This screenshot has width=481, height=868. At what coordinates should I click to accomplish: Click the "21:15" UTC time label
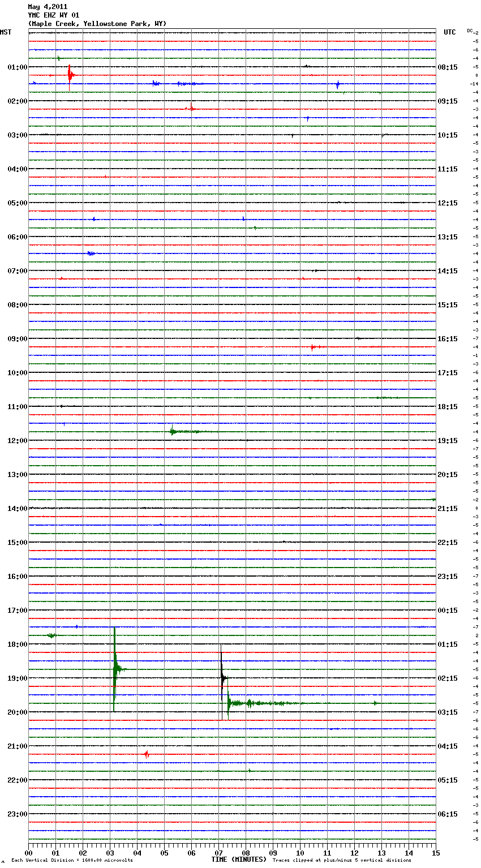click(x=448, y=509)
